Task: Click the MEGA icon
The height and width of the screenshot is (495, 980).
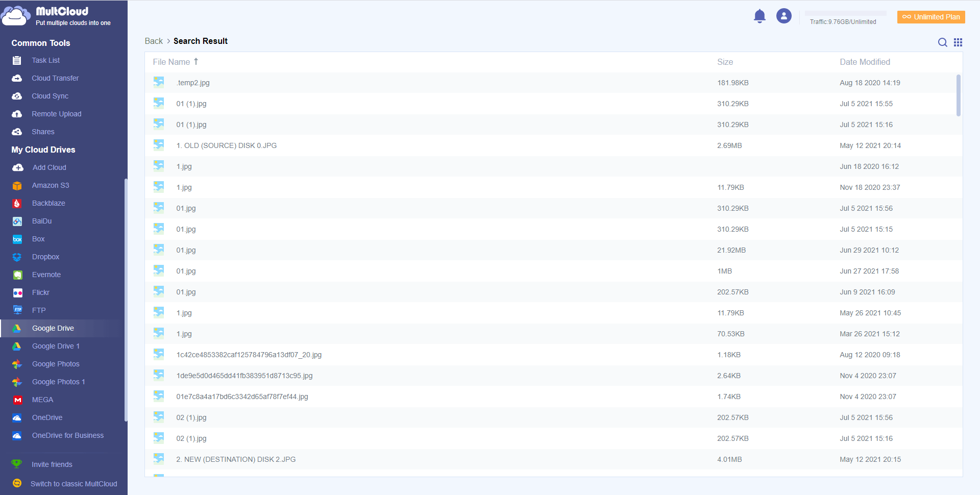Action: 17,400
